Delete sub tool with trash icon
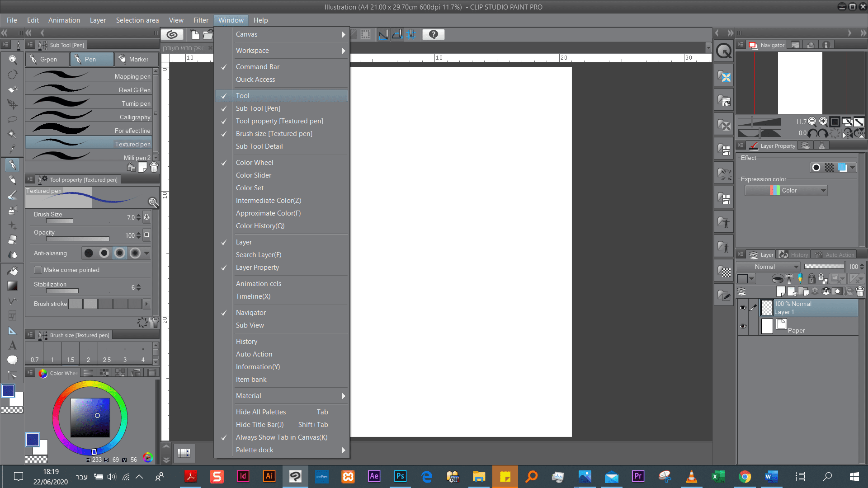Screen dimensions: 868x488 click(154, 168)
